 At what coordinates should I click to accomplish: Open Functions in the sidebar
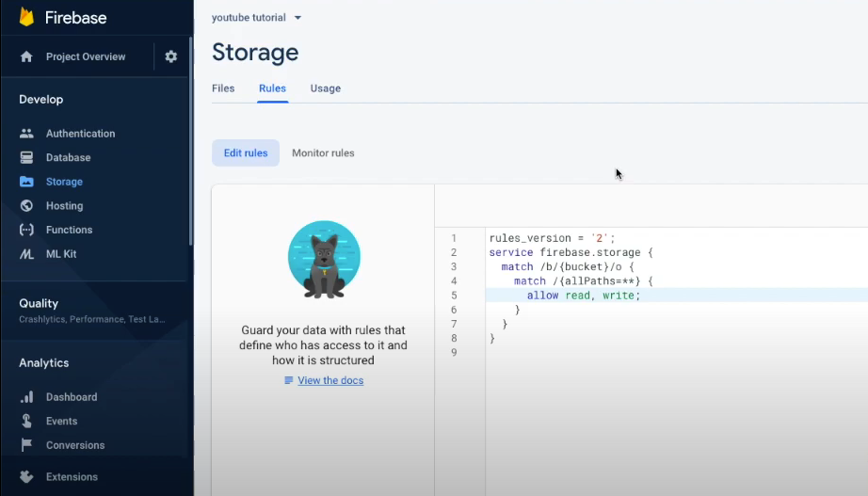click(70, 230)
